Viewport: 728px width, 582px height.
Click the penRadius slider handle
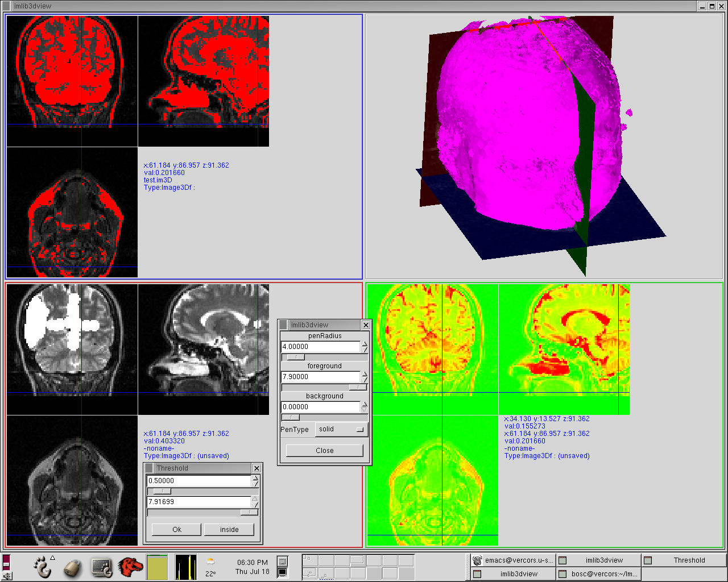294,357
